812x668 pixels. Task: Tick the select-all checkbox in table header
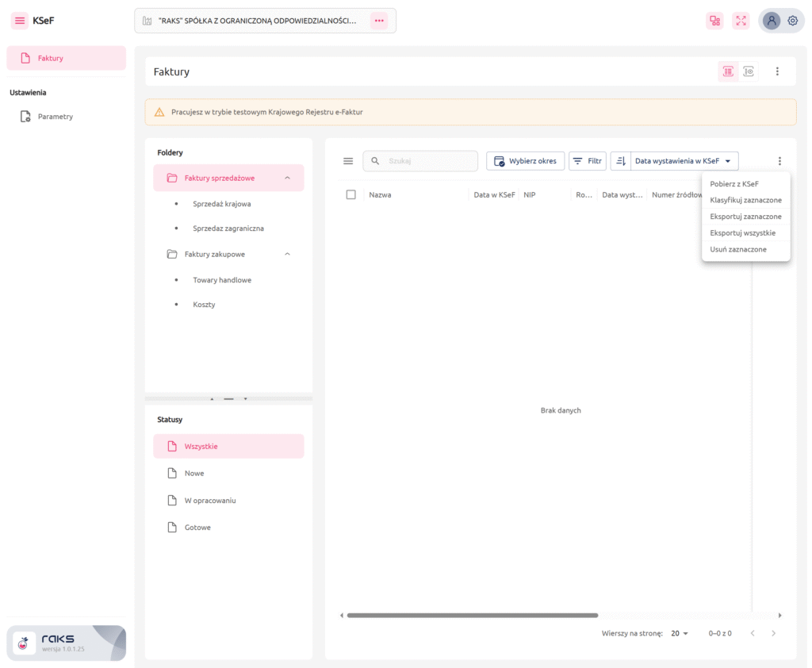[351, 194]
